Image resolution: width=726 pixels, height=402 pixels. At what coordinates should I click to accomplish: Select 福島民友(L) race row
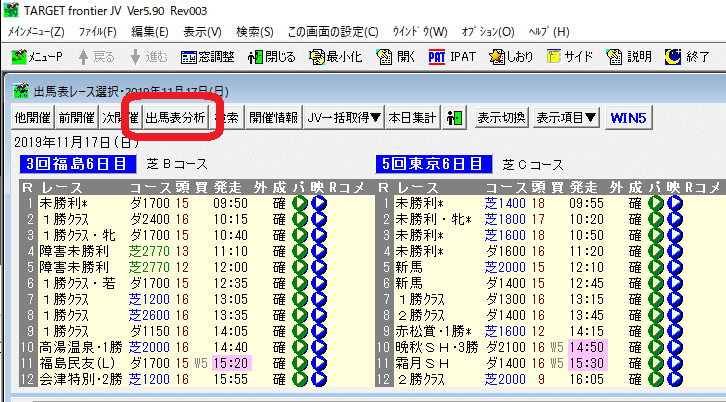196,364
